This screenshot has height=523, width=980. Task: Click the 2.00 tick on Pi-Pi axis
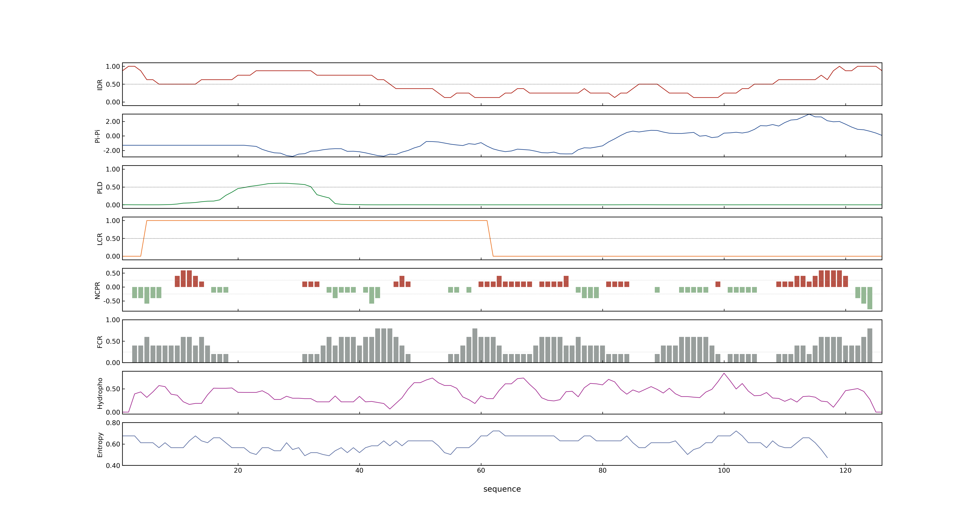(x=113, y=121)
